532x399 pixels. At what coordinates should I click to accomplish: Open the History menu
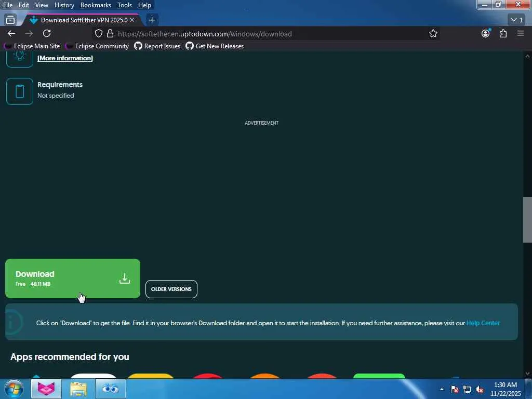64,5
